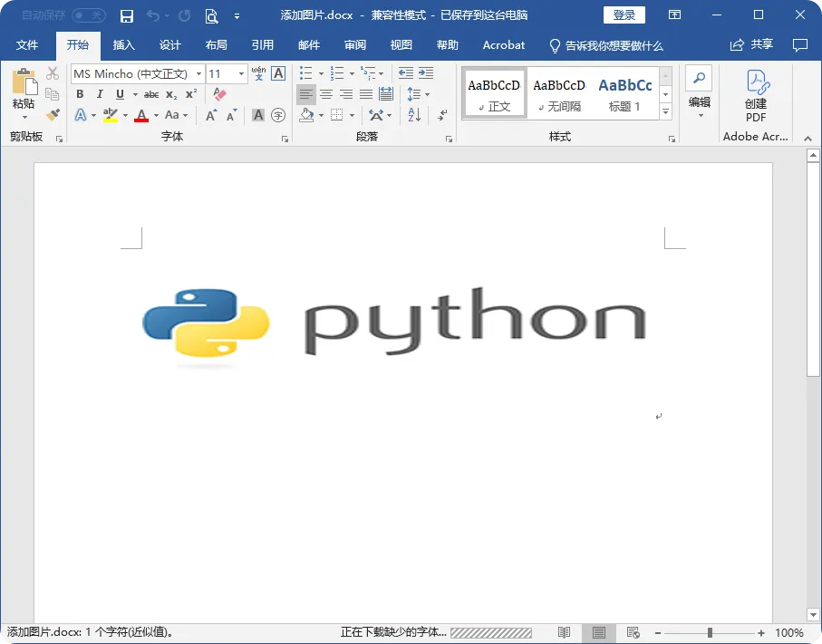Click Decrease Indent icon
The image size is (822, 644).
coord(406,73)
